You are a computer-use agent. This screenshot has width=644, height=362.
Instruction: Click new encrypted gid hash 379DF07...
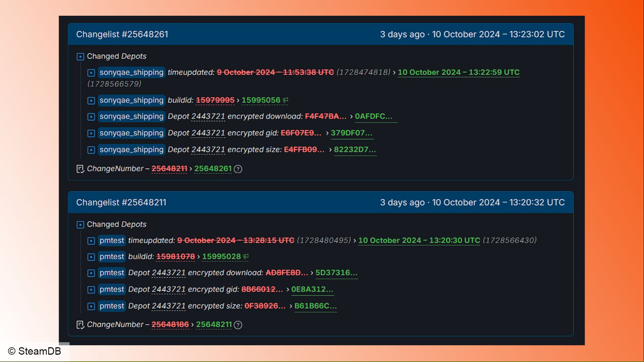tap(352, 133)
